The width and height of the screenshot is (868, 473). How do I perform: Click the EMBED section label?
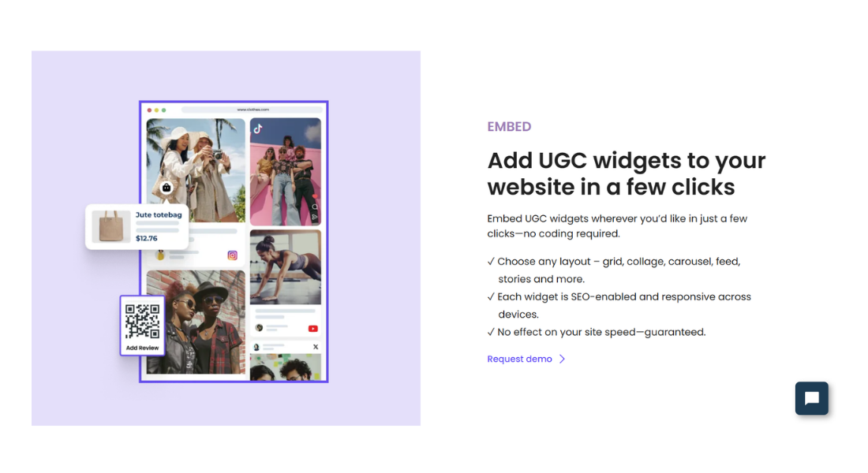coord(509,127)
